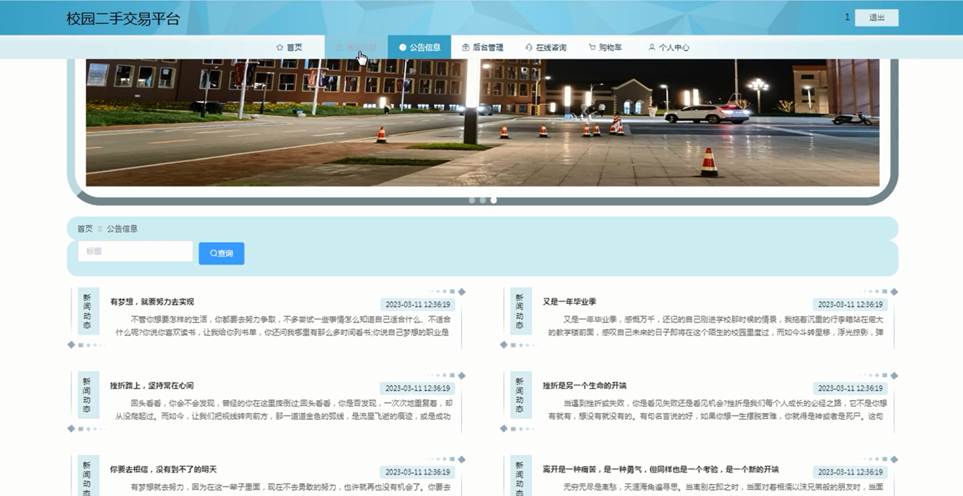Select the second carousel dot
Screen dimensions: 963x496
click(483, 200)
